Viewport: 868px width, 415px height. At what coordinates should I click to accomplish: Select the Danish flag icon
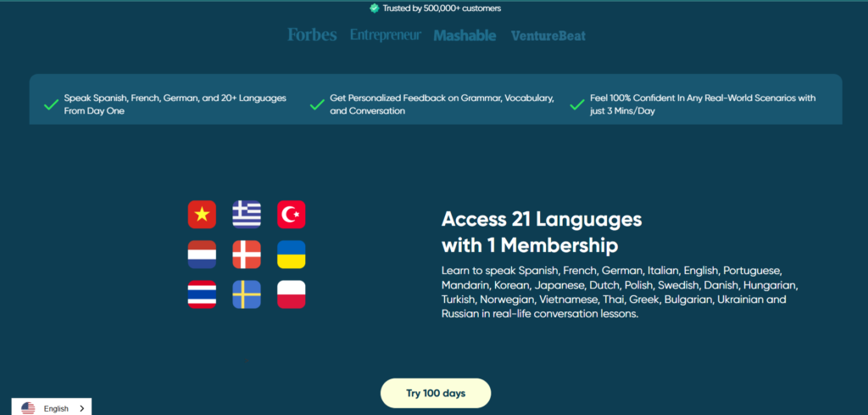[x=247, y=255]
